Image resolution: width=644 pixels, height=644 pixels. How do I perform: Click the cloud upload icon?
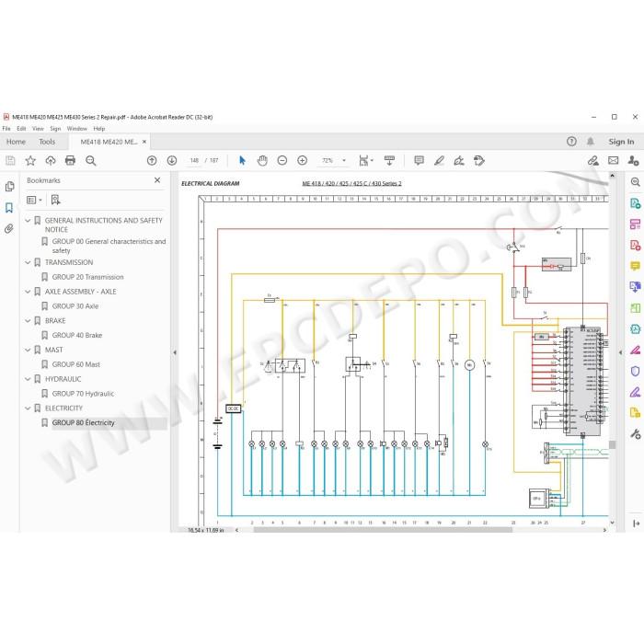click(51, 161)
